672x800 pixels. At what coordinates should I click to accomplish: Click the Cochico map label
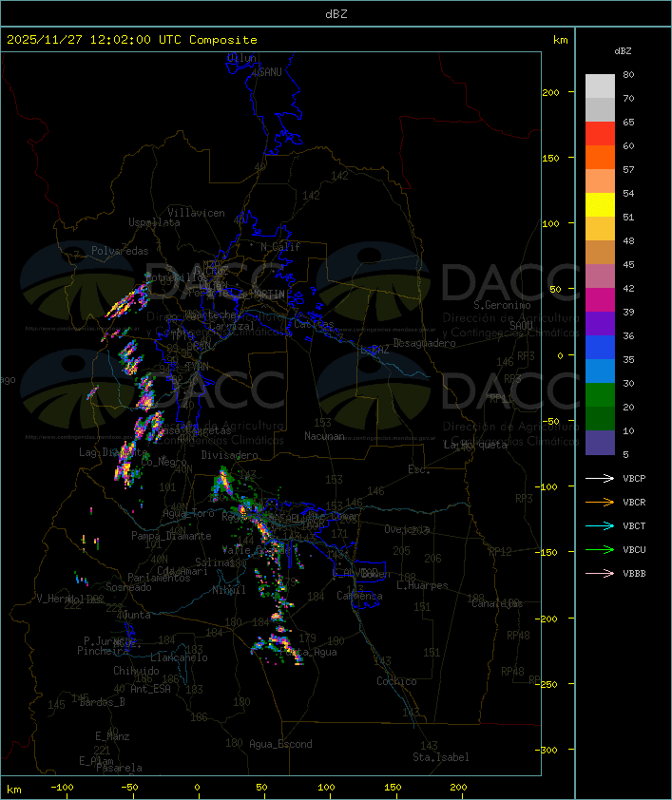396,681
